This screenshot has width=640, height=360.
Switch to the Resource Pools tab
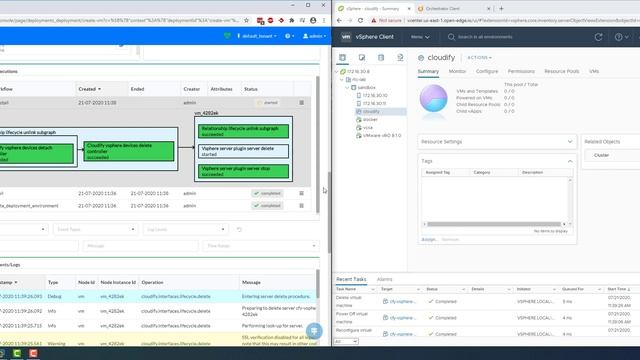point(561,71)
